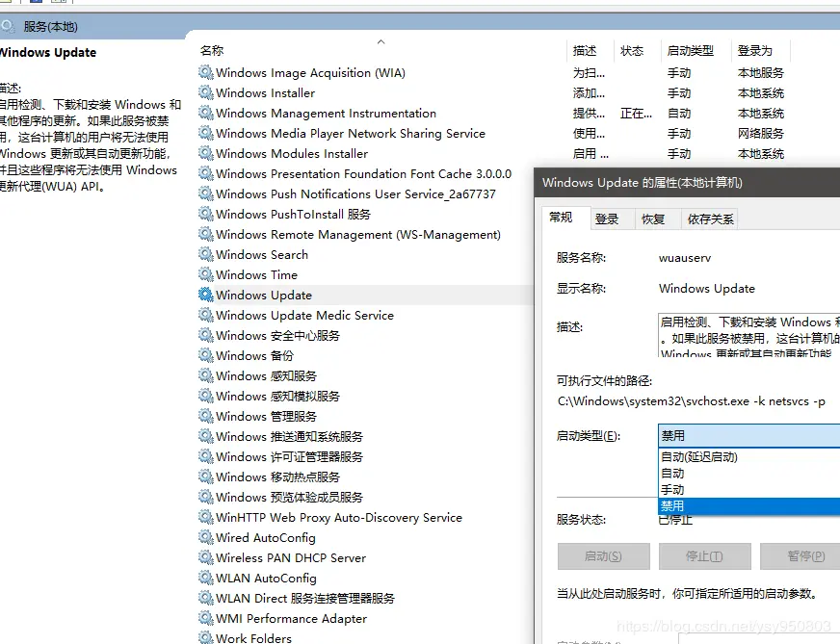Select the Windows Installer service name
This screenshot has width=840, height=644.
point(265,92)
